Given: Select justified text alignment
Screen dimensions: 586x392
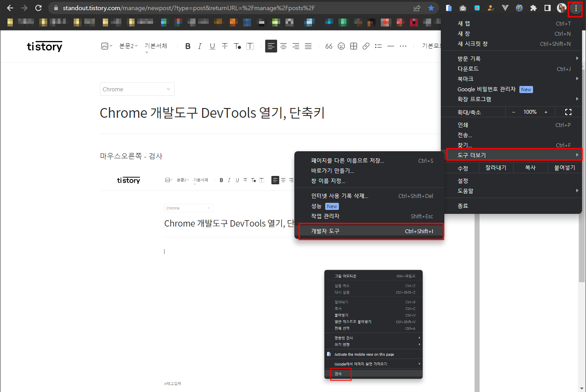Looking at the screenshot, I should point(308,46).
